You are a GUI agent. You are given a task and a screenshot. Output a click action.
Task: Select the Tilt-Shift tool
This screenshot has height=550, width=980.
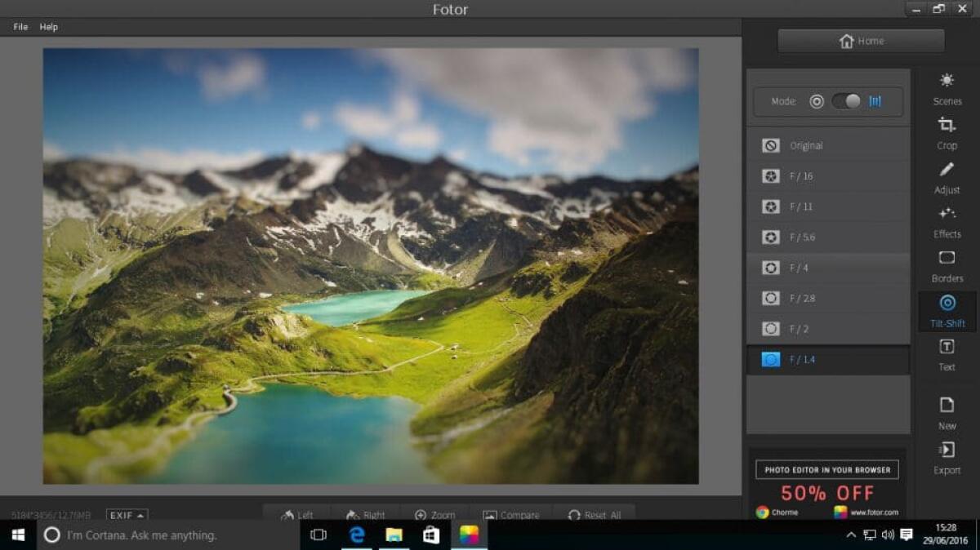coord(946,311)
